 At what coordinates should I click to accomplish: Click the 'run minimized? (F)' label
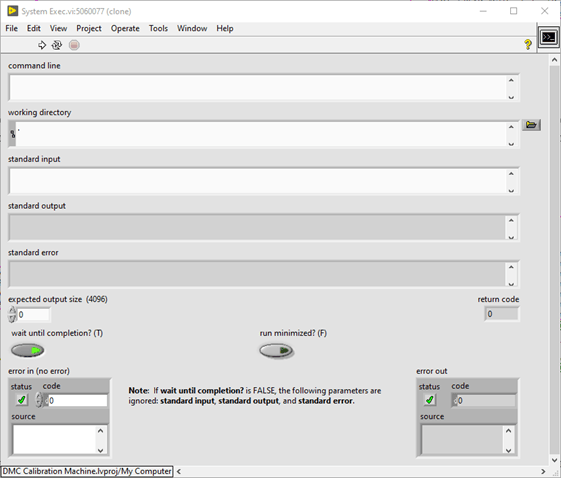coord(293,333)
